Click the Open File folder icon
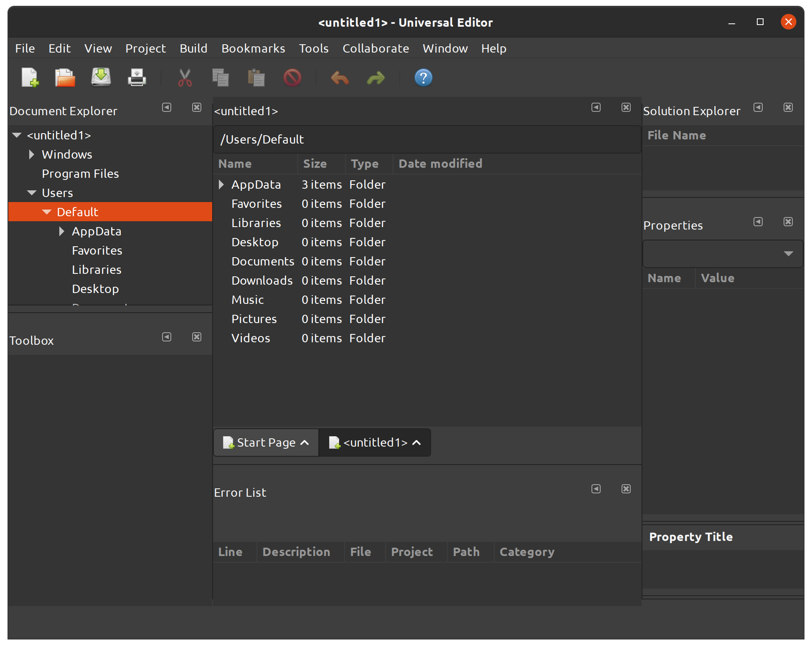The width and height of the screenshot is (812, 647). 65,78
